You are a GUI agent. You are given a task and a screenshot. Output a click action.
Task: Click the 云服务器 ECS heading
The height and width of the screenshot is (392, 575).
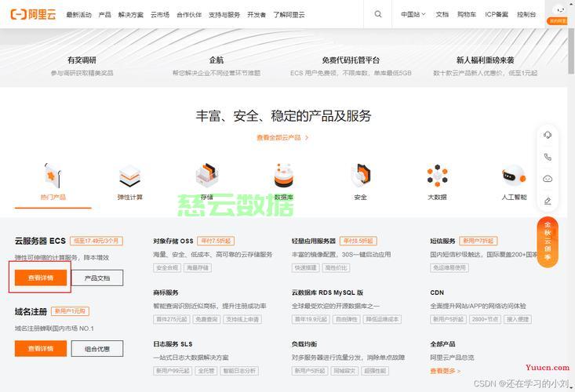pos(40,241)
